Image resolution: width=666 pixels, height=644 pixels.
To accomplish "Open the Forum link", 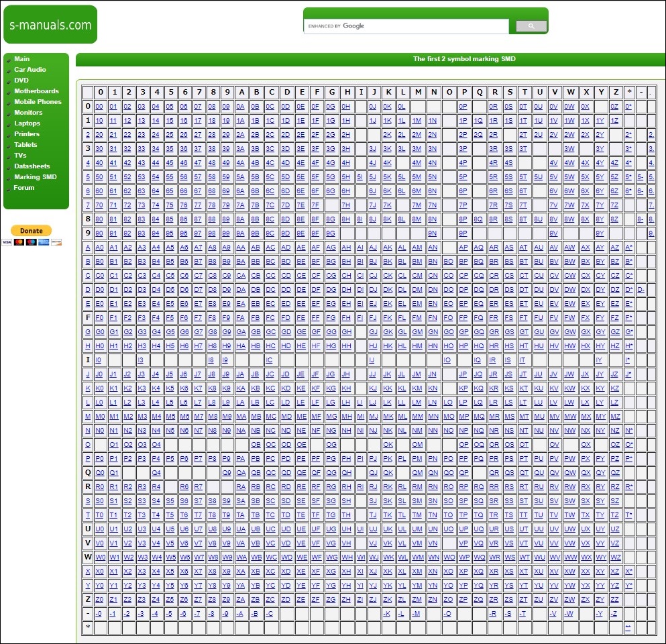I will [23, 187].
